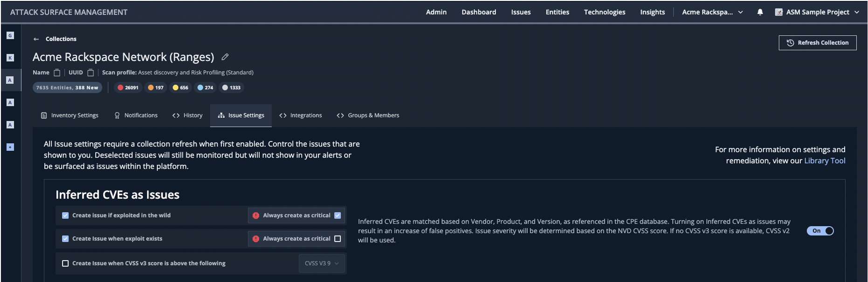
Task: Go back to Collections
Action: tap(61, 39)
